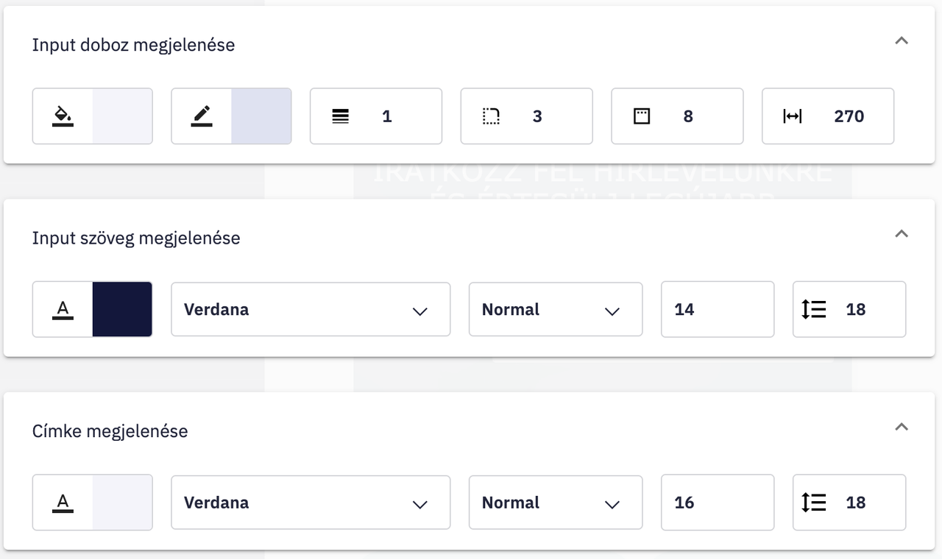The image size is (942, 560).
Task: Collapse the Input doboz megjelenése section
Action: tap(902, 41)
